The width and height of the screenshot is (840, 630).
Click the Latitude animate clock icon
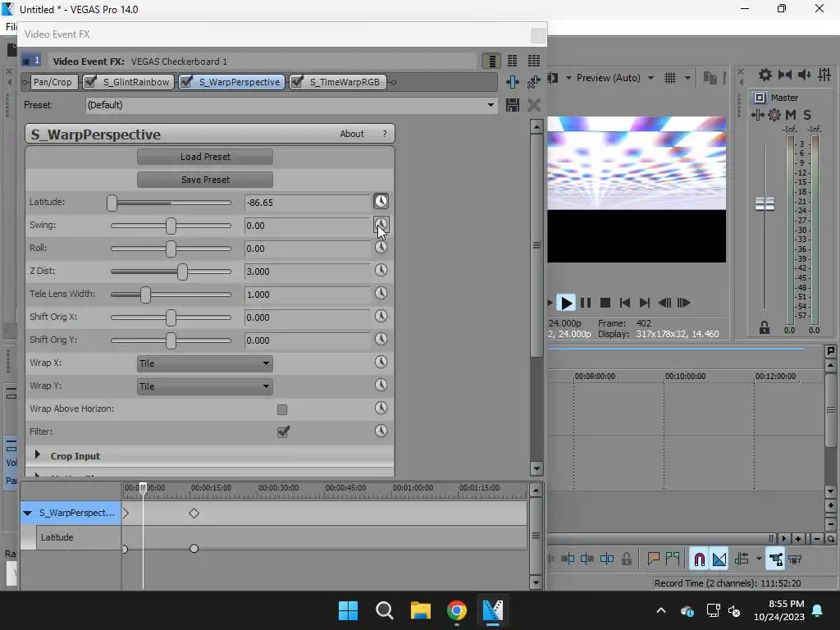pyautogui.click(x=381, y=202)
